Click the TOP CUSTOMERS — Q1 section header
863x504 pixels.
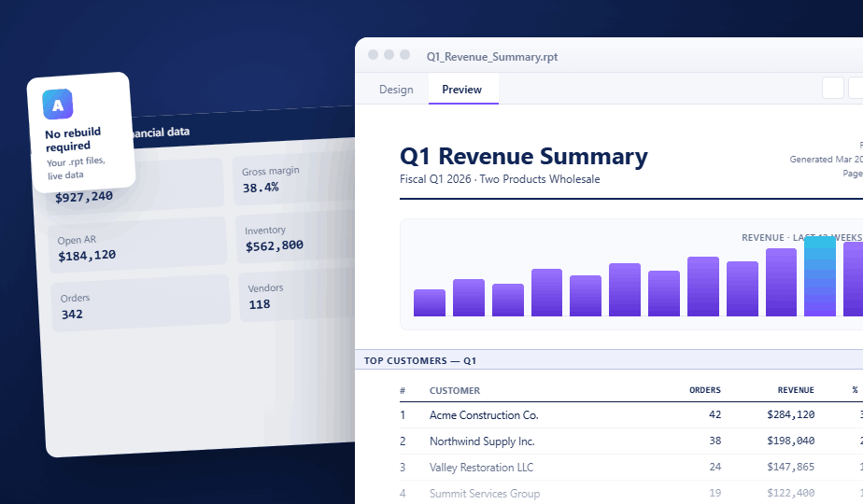420,360
